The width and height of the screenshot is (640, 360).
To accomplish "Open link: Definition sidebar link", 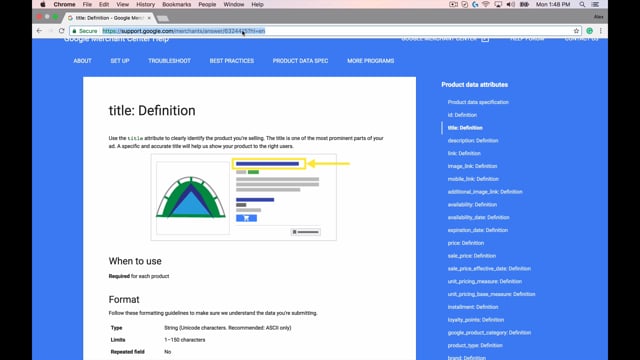I will coord(464,153).
